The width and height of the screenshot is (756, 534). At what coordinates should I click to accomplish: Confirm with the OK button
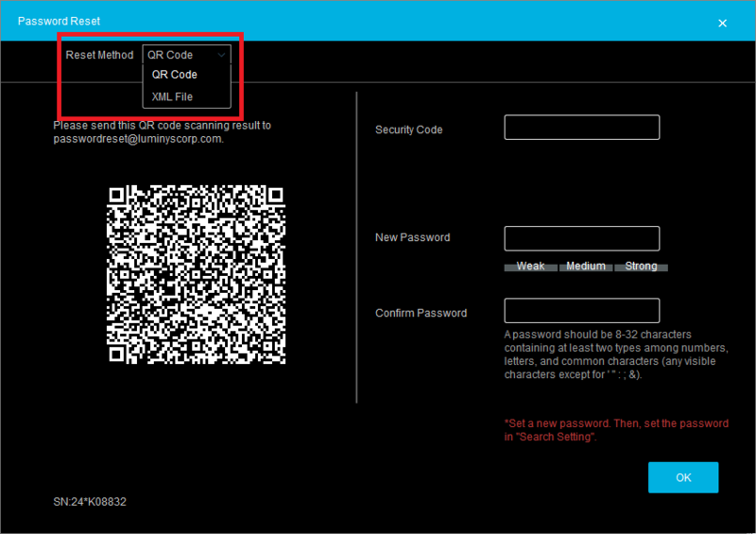pyautogui.click(x=683, y=477)
